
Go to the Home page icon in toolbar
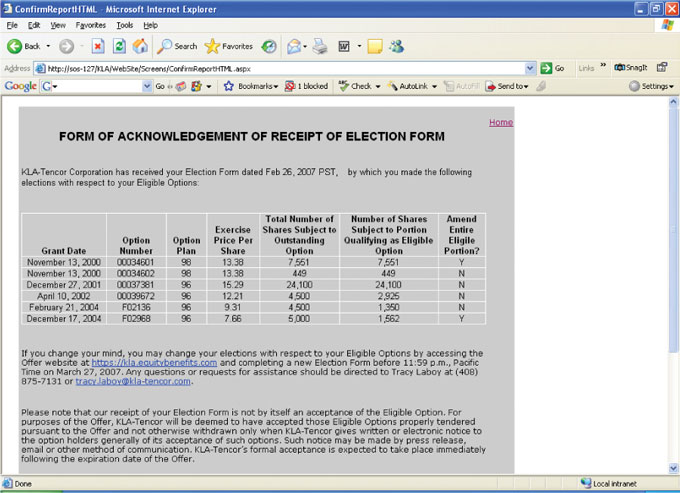140,46
